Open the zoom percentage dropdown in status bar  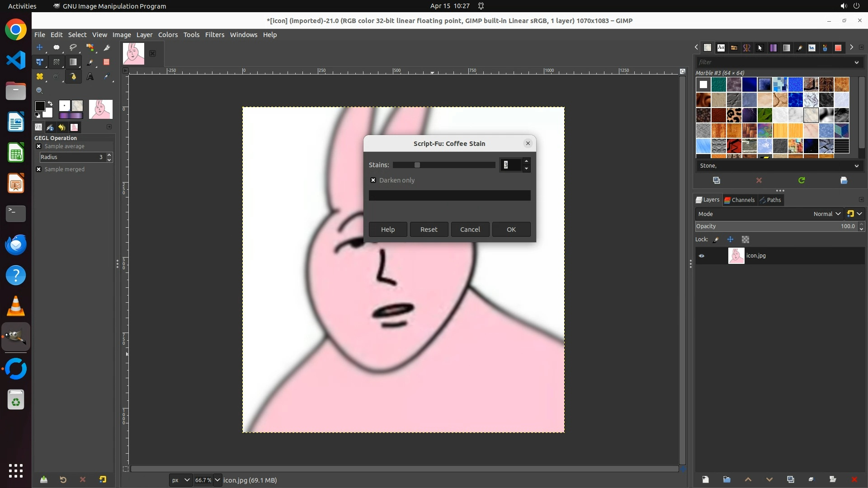click(x=217, y=480)
